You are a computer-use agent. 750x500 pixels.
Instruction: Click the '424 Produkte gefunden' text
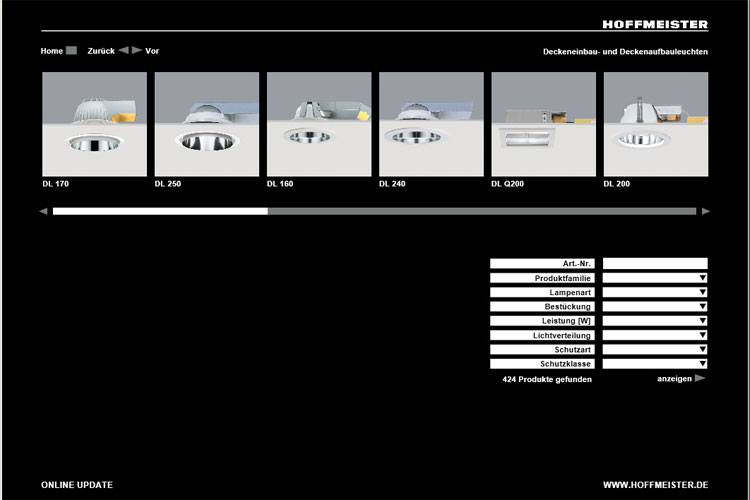tap(547, 379)
